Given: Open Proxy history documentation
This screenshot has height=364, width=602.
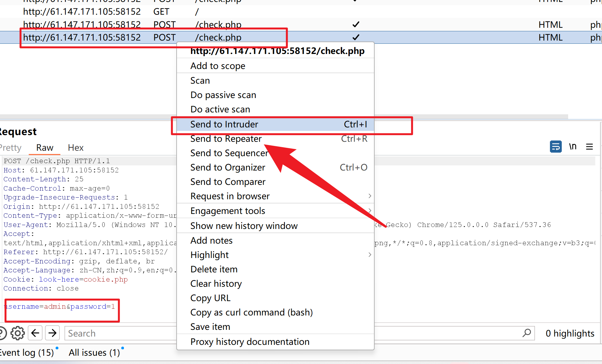Looking at the screenshot, I should tap(275, 342).
